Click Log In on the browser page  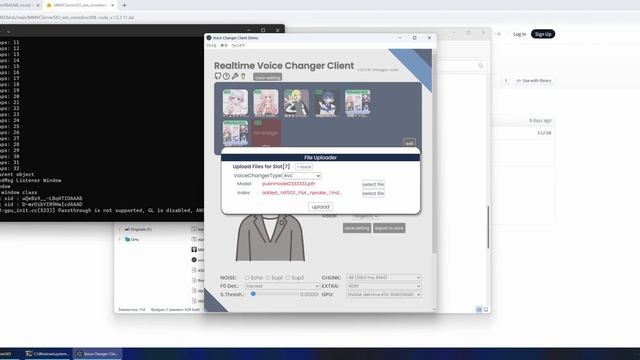tap(519, 34)
